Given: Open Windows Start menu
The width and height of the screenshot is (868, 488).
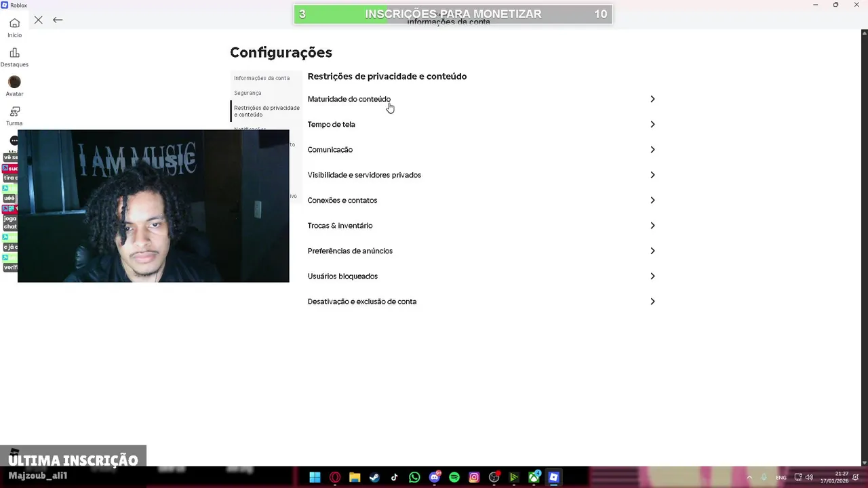Looking at the screenshot, I should [315, 477].
